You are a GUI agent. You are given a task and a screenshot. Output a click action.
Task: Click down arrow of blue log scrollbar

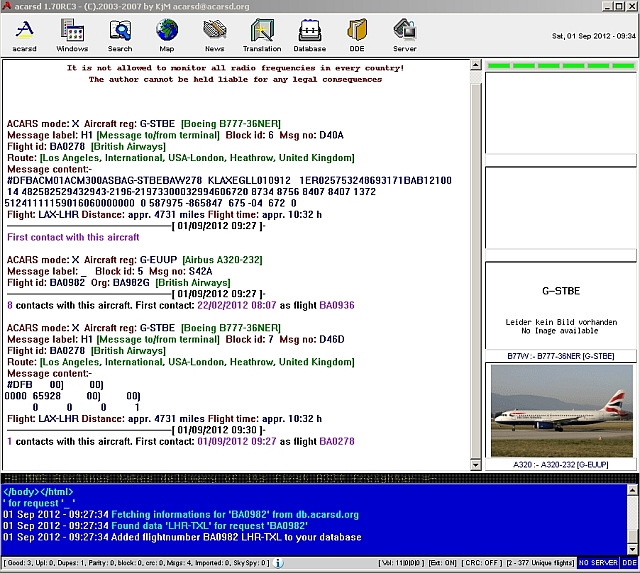click(632, 549)
